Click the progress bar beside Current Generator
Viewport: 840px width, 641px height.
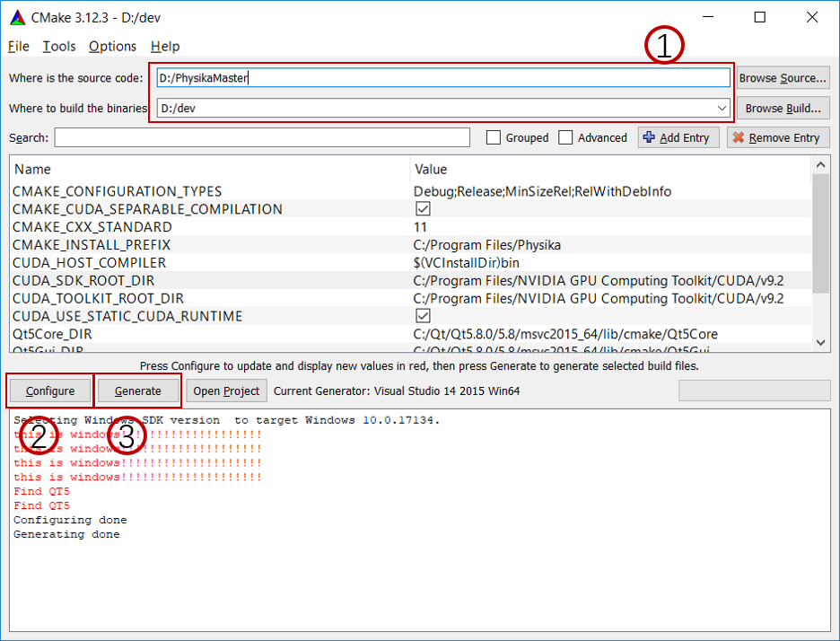click(754, 391)
